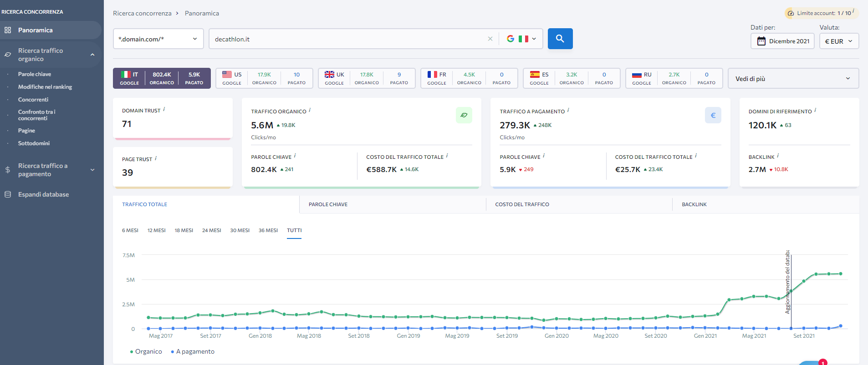Click Ricerca concorrenza breadcrumb link

pyautogui.click(x=142, y=13)
